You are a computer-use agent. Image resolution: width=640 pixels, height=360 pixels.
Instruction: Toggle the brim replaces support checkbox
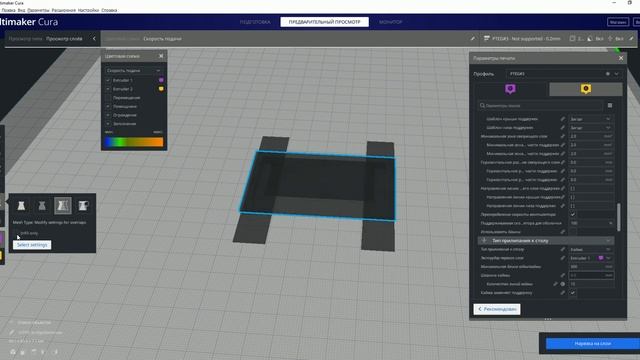coord(573,293)
